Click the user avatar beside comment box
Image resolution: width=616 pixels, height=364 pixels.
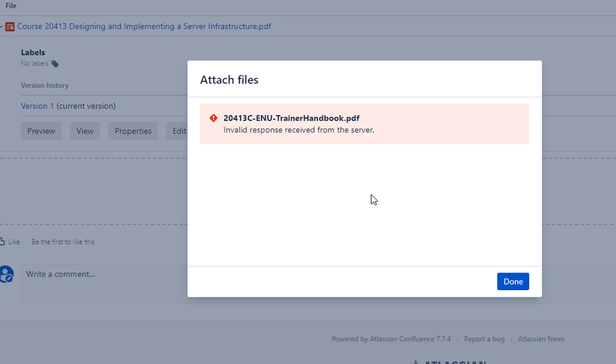click(6, 274)
